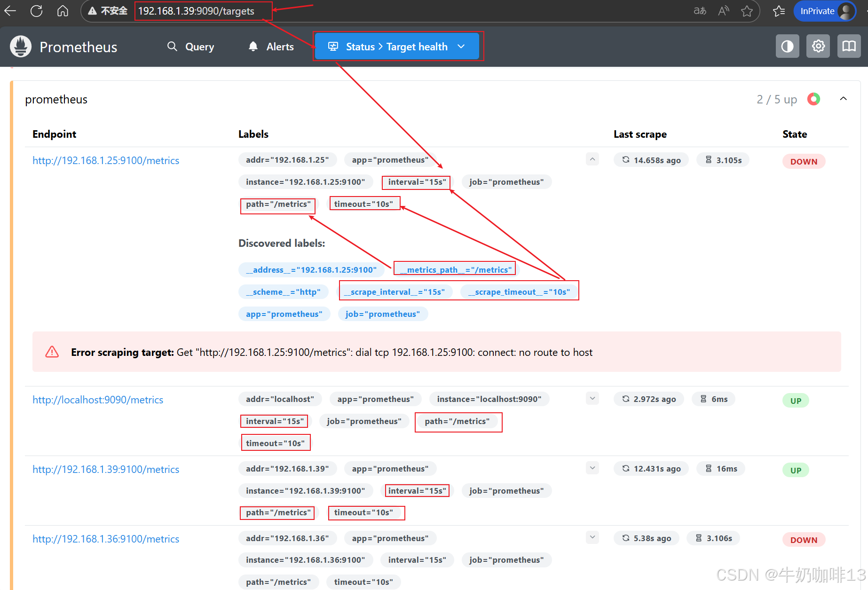Viewport: 868px width, 590px height.
Task: Click the addr="192.168.1.25" label
Action: coord(287,160)
